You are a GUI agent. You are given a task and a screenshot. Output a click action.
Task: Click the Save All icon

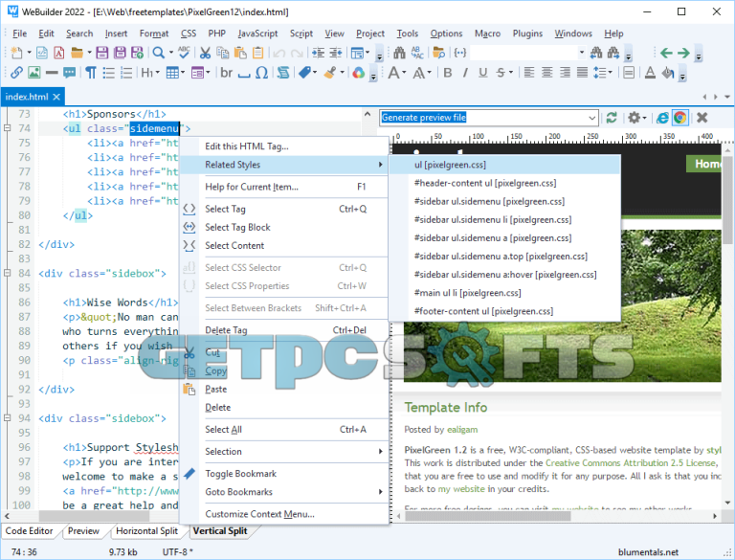(x=120, y=53)
